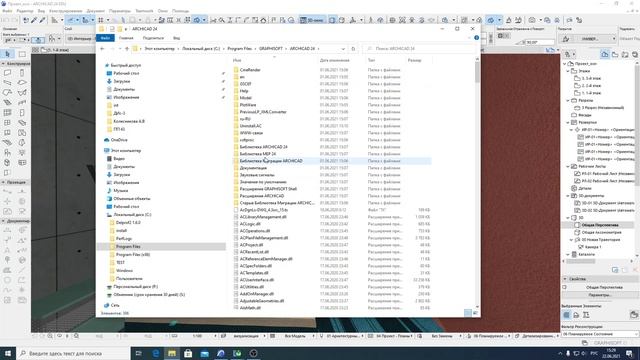
Task: Choose the Wall tool in ARCHICAD toolbox
Action: point(8,73)
